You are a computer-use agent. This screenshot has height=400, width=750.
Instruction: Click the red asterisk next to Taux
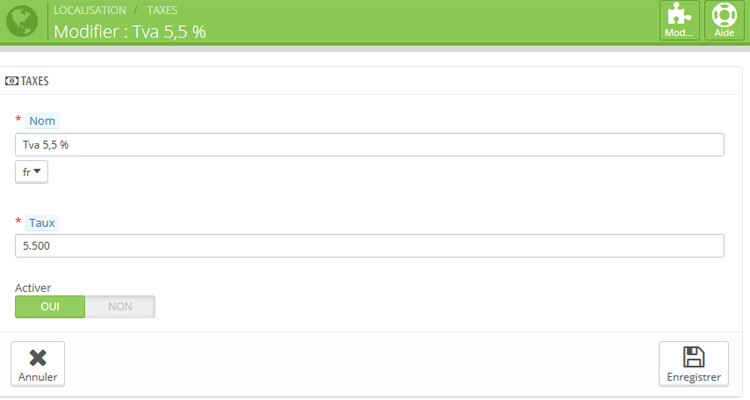(x=18, y=221)
